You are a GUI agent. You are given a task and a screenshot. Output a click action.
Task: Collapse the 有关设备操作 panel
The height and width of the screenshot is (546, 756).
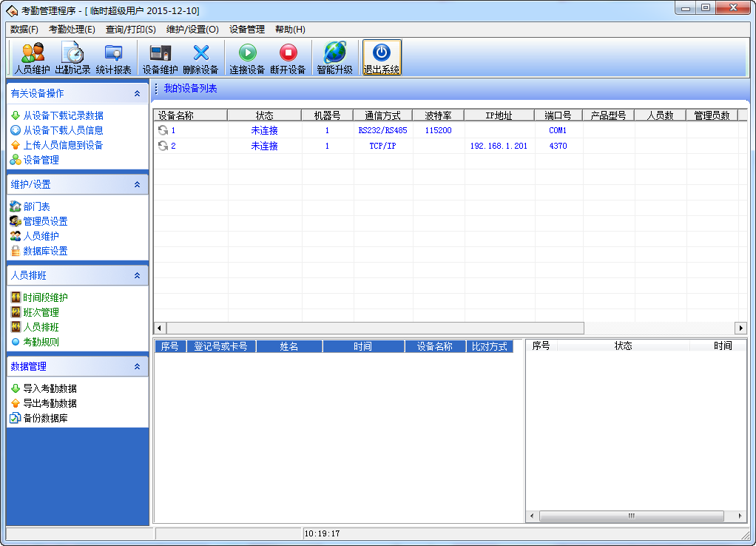137,94
